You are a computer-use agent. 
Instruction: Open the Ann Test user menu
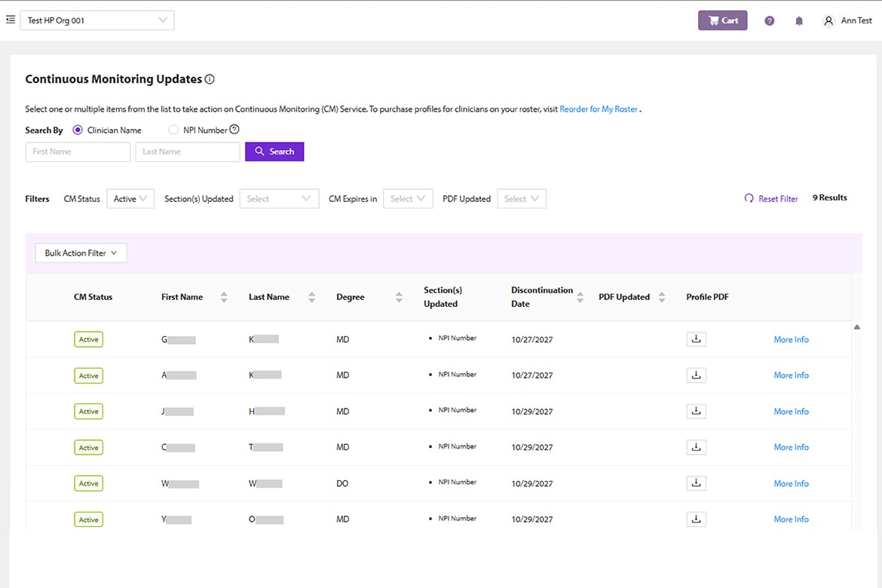pyautogui.click(x=848, y=21)
